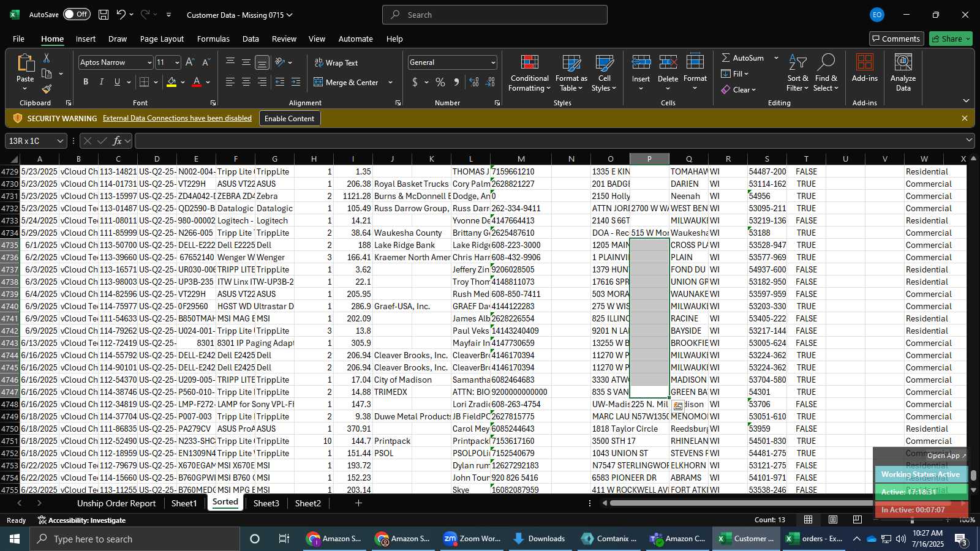Viewport: 980px width, 551px height.
Task: Toggle Align Right button
Action: click(262, 82)
